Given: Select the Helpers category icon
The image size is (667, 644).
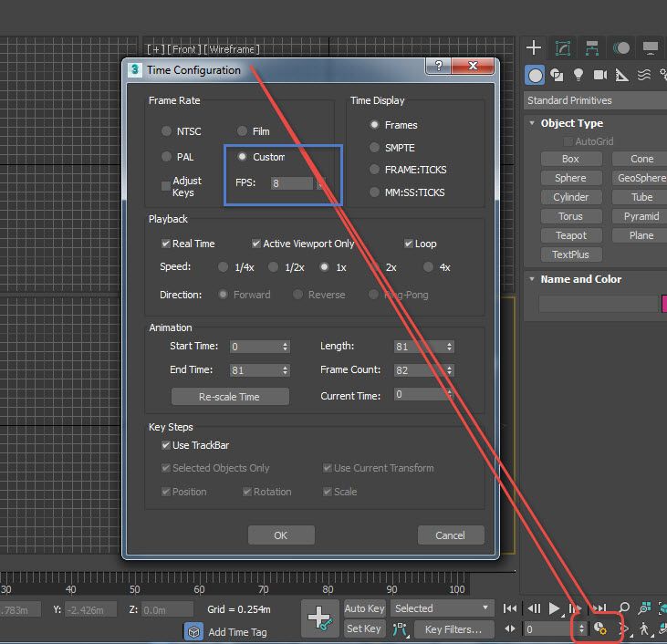Looking at the screenshot, I should pos(621,76).
